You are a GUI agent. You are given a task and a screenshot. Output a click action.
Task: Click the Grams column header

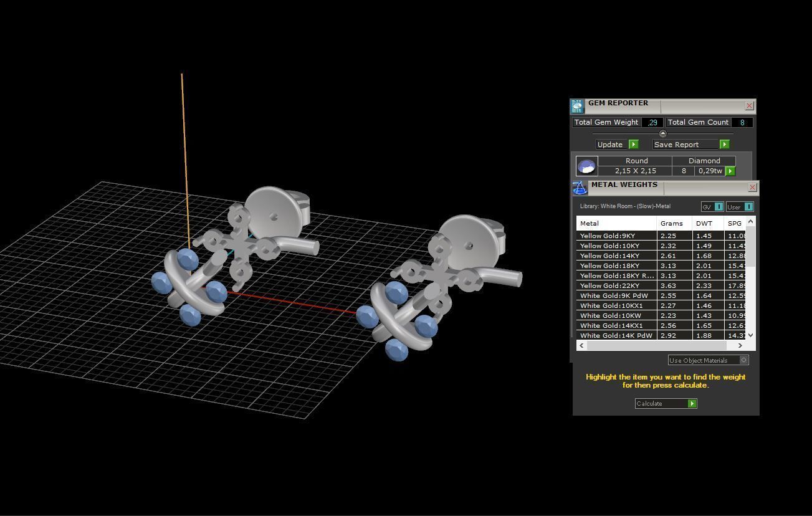(x=675, y=223)
